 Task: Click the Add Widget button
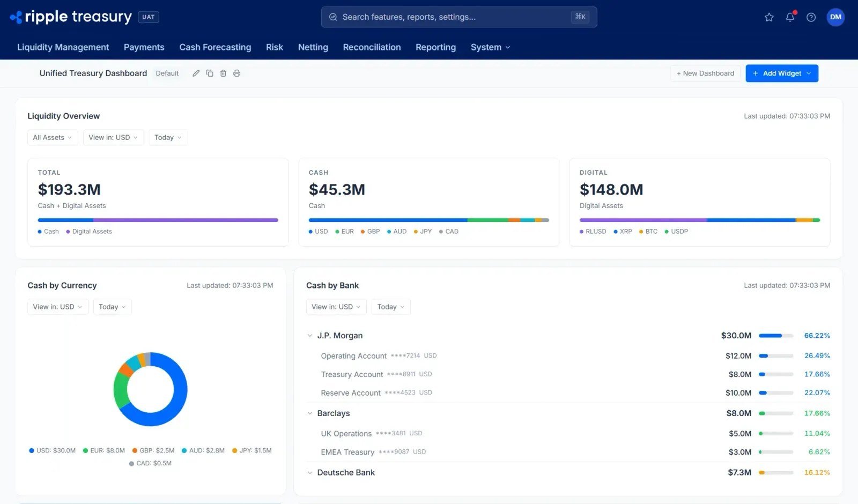click(x=782, y=73)
